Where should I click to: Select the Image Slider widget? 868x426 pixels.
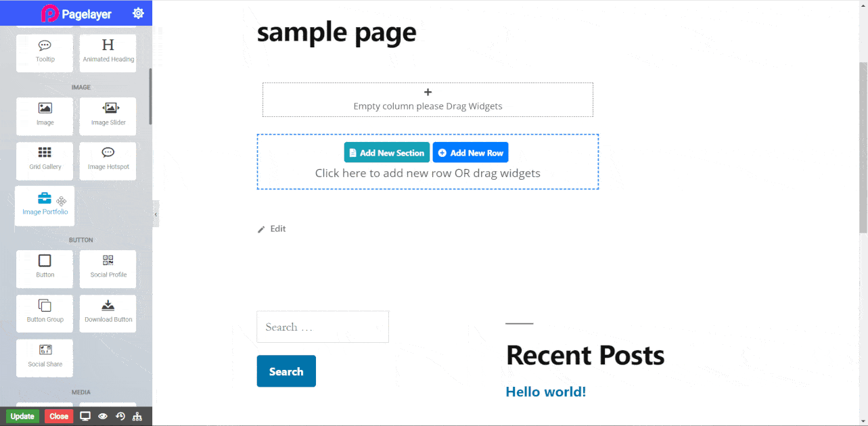pyautogui.click(x=108, y=116)
